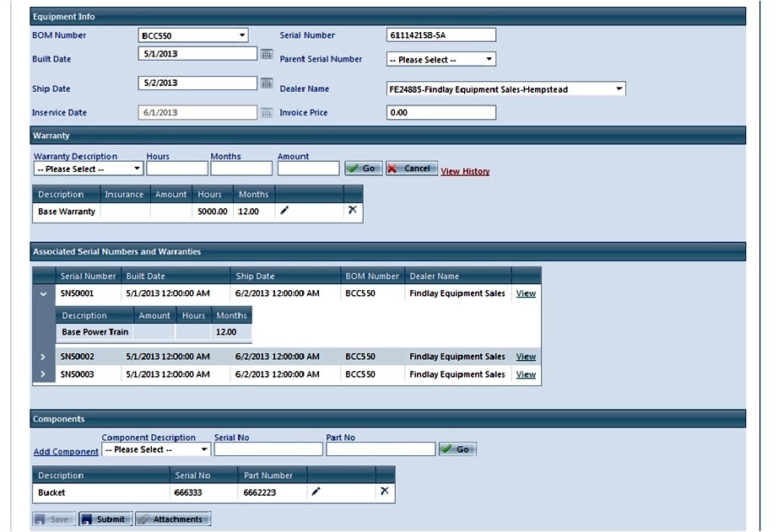The image size is (778, 532).
Task: Open the Warranty Description dropdown
Action: coord(88,169)
